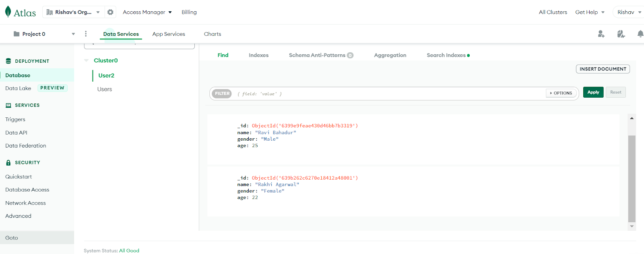Open the Schema Anti-Patterns tab

[x=321, y=55]
